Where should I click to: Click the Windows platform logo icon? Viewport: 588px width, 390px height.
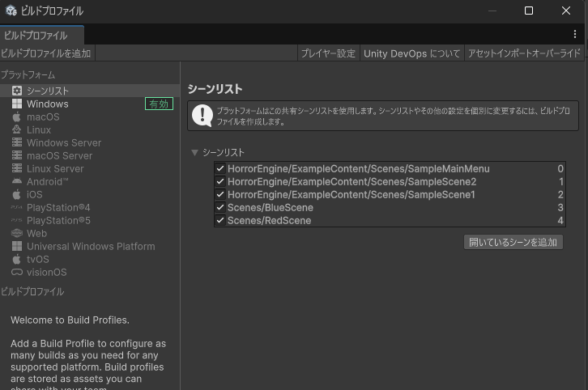pos(17,104)
